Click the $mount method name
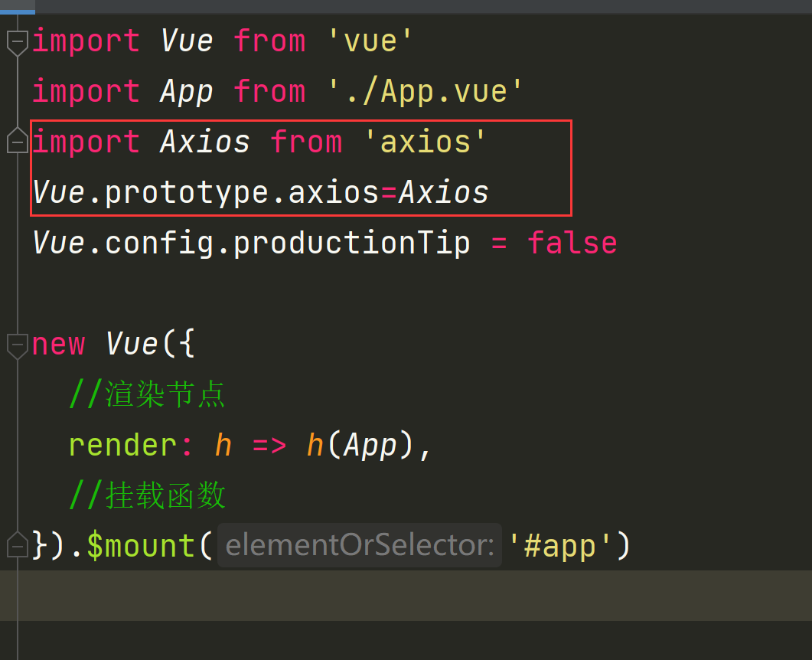The image size is (812, 660). click(x=142, y=546)
